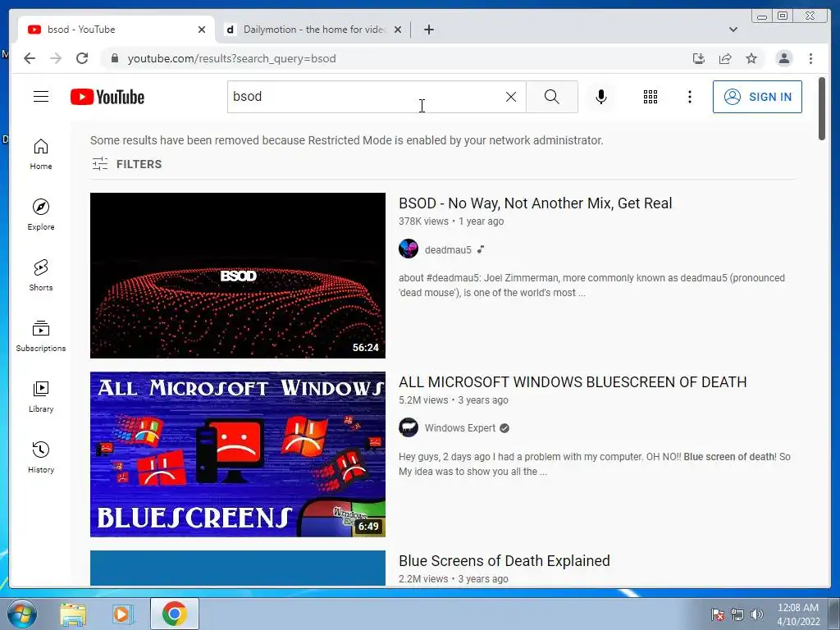Open a new tab with plus button
The height and width of the screenshot is (630, 840).
(x=428, y=30)
